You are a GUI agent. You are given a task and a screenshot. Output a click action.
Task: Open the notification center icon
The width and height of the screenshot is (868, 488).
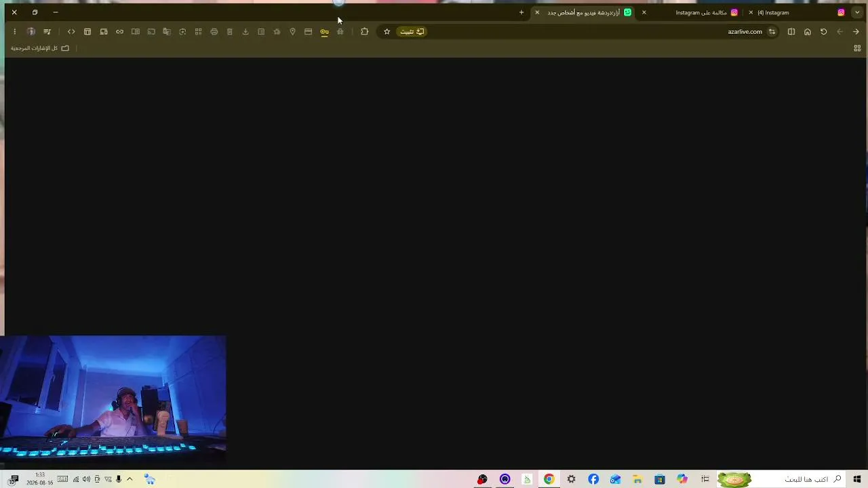tap(14, 480)
